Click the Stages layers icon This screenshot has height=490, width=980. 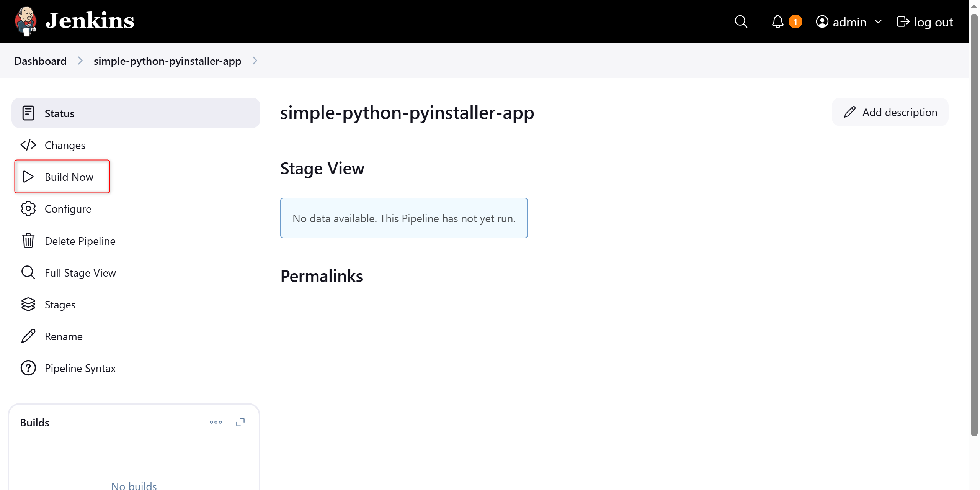pos(28,305)
